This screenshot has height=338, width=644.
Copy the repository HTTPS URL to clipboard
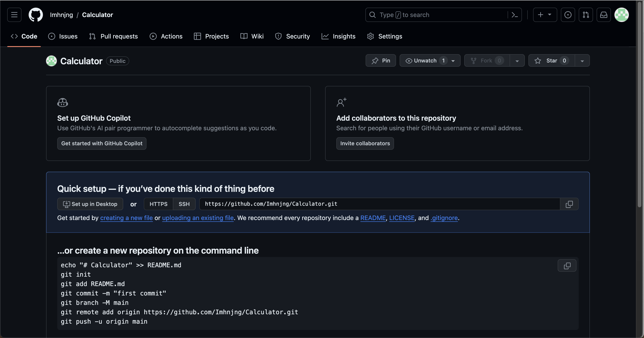pos(569,204)
